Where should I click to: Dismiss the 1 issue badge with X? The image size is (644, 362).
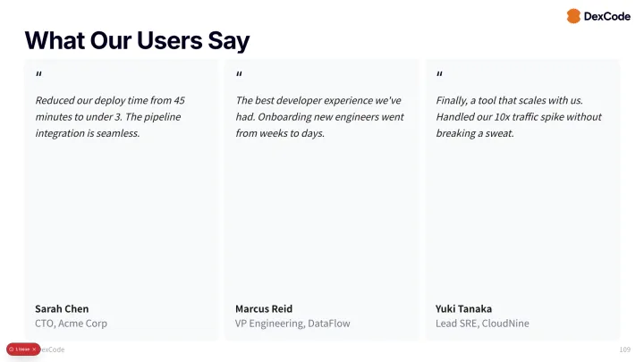pyautogui.click(x=34, y=349)
